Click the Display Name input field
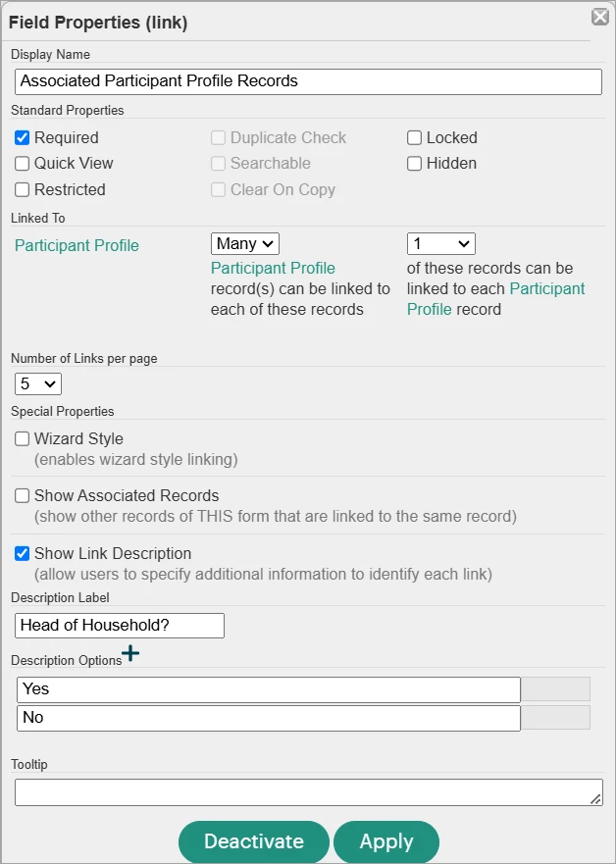 pos(308,81)
